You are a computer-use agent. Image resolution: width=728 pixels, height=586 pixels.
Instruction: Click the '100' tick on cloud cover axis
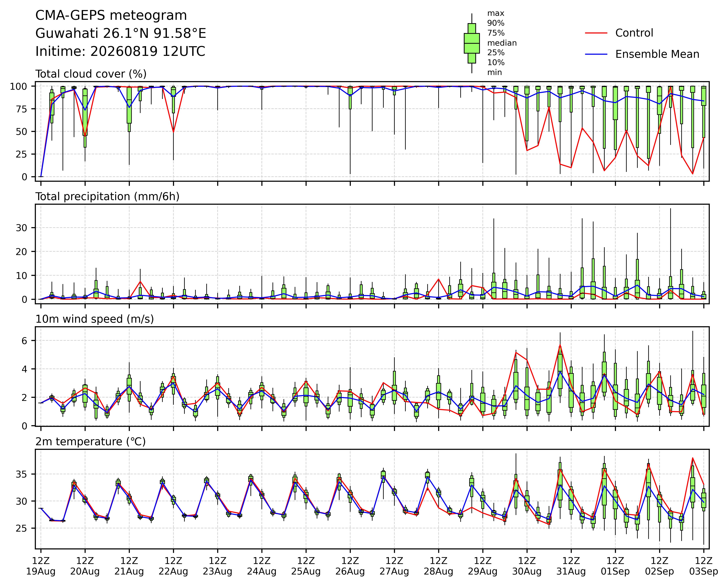tap(18, 86)
